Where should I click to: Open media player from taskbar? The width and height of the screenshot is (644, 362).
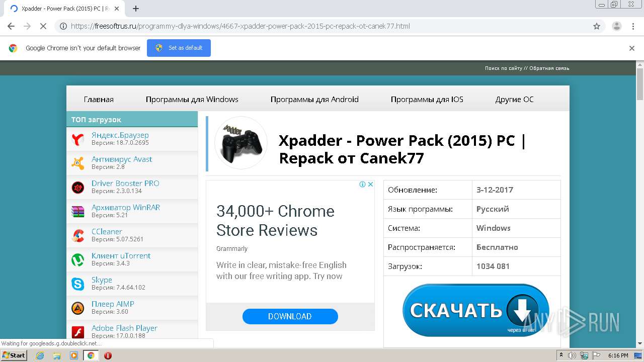[74, 355]
